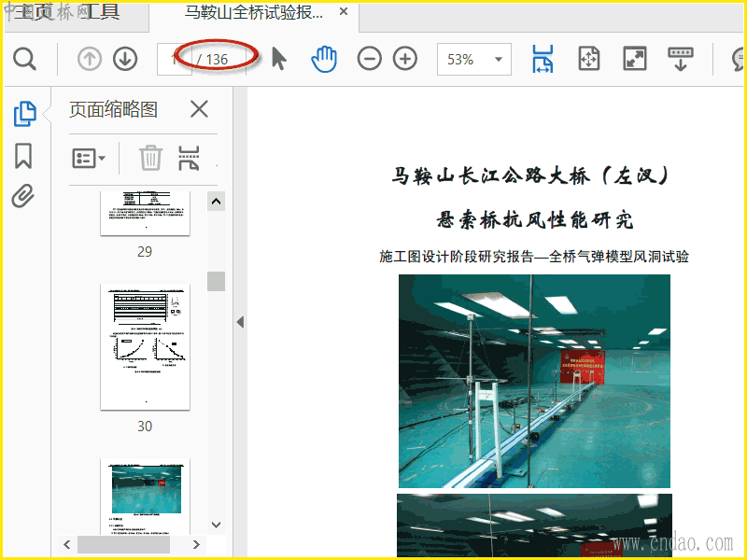Open the page thumbnails sidebar icon
Viewport: 747px width, 560px height.
(x=24, y=114)
